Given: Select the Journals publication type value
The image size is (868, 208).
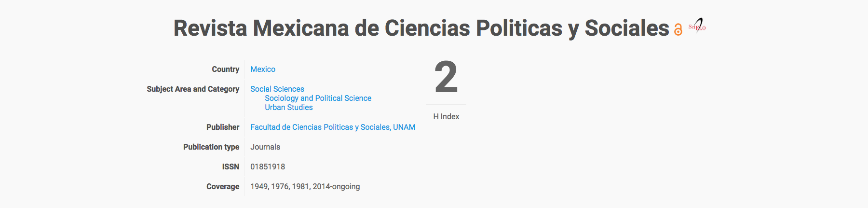Looking at the screenshot, I should [x=265, y=147].
